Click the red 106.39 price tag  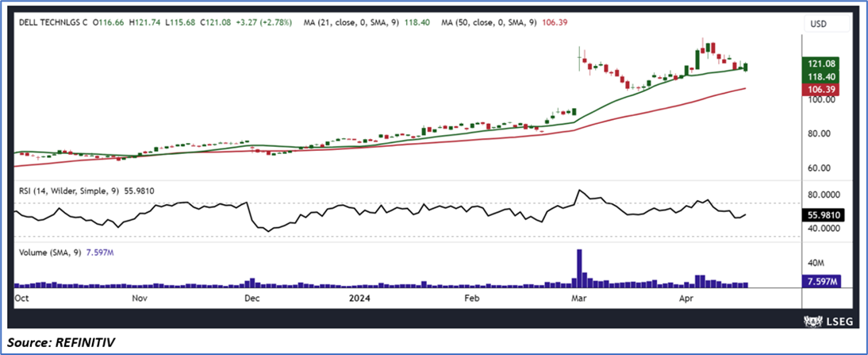tap(821, 90)
